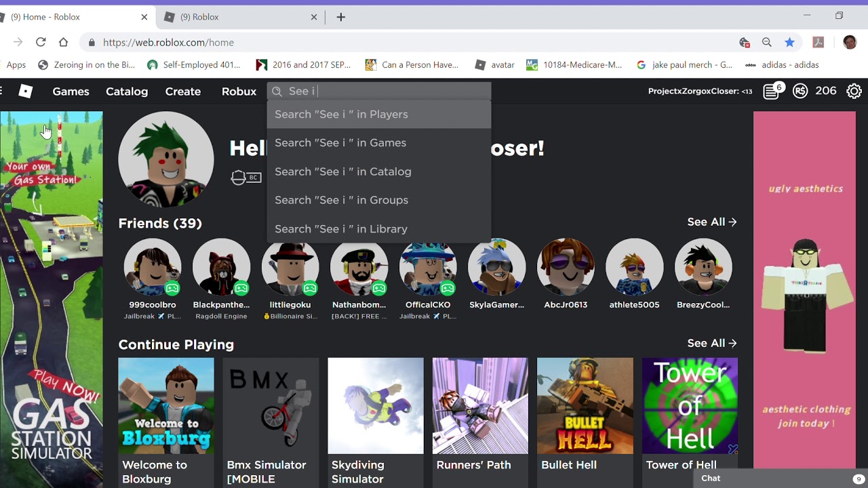Open a new browser tab
This screenshot has width=868, height=488.
(x=341, y=17)
